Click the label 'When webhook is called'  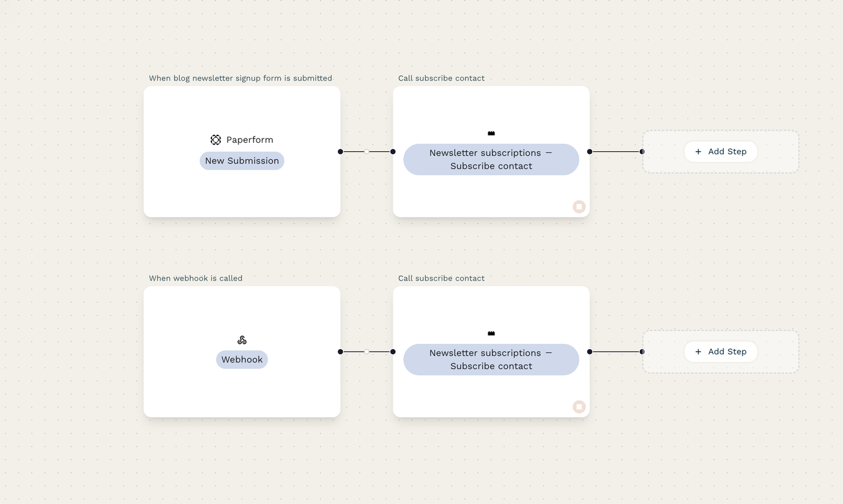(195, 278)
